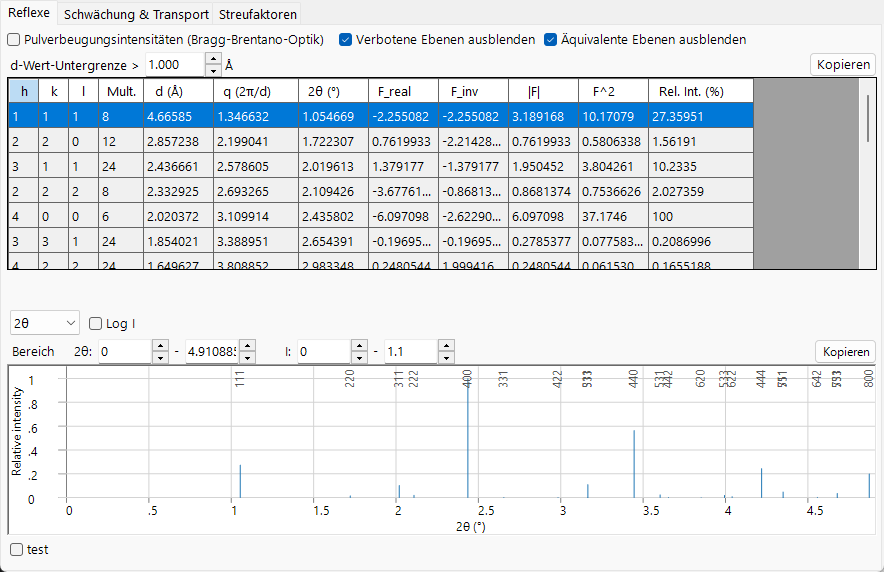Viewport: 884px width, 572px height.
Task: Raise the 2θ range minimum with the up stepper
Action: coord(161,346)
